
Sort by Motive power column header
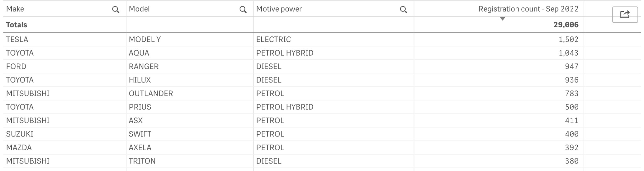pyautogui.click(x=279, y=9)
